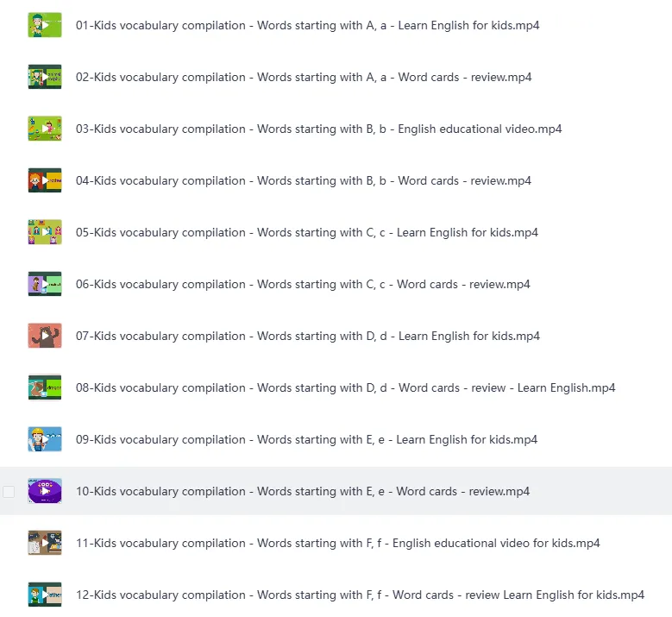Click thumbnail of 12 F, f Word cards review
This screenshot has width=672, height=617.
click(45, 595)
